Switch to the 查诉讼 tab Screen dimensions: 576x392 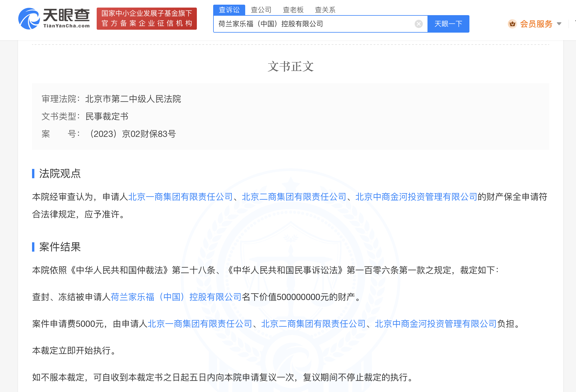[x=229, y=10]
